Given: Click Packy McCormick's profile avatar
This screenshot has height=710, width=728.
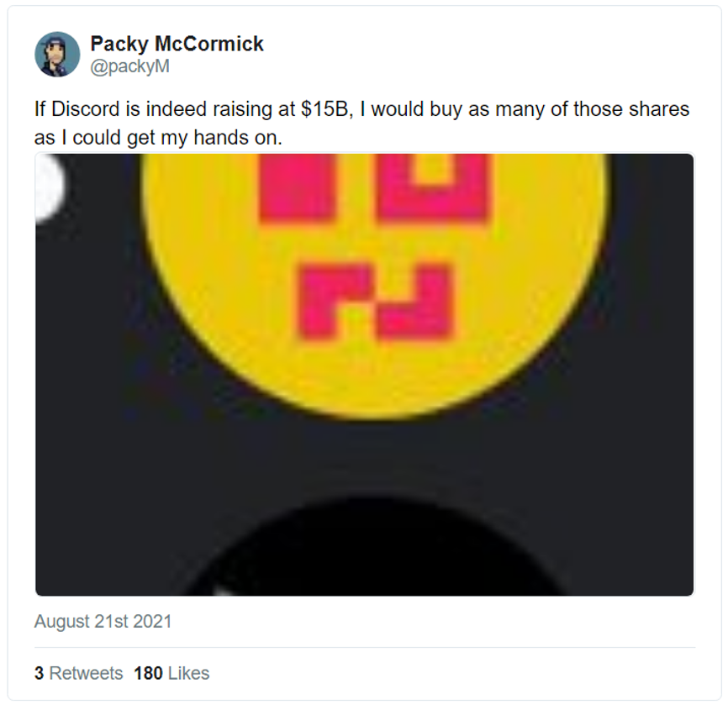Looking at the screenshot, I should pyautogui.click(x=57, y=55).
